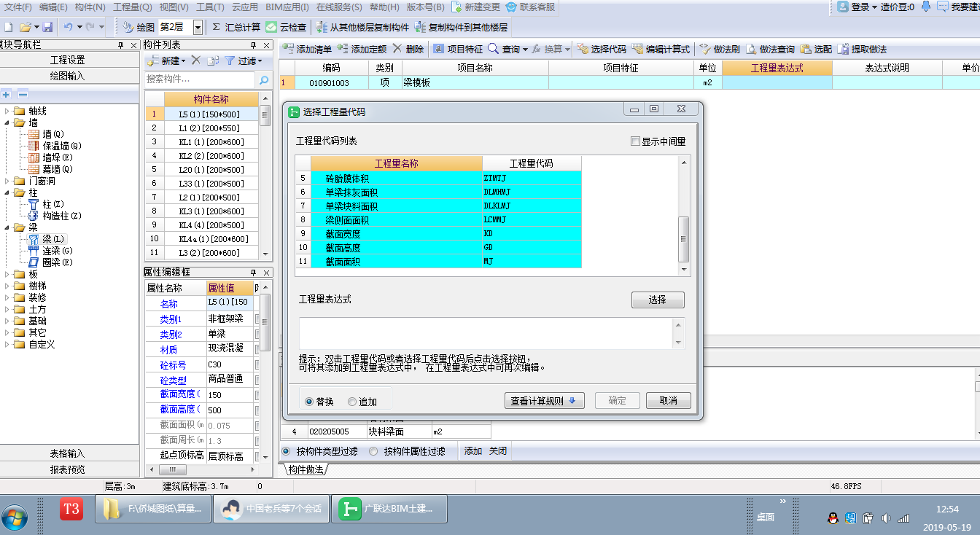Open the floor 第2层 dropdown
Screen dimensions: 980x535
click(198, 27)
